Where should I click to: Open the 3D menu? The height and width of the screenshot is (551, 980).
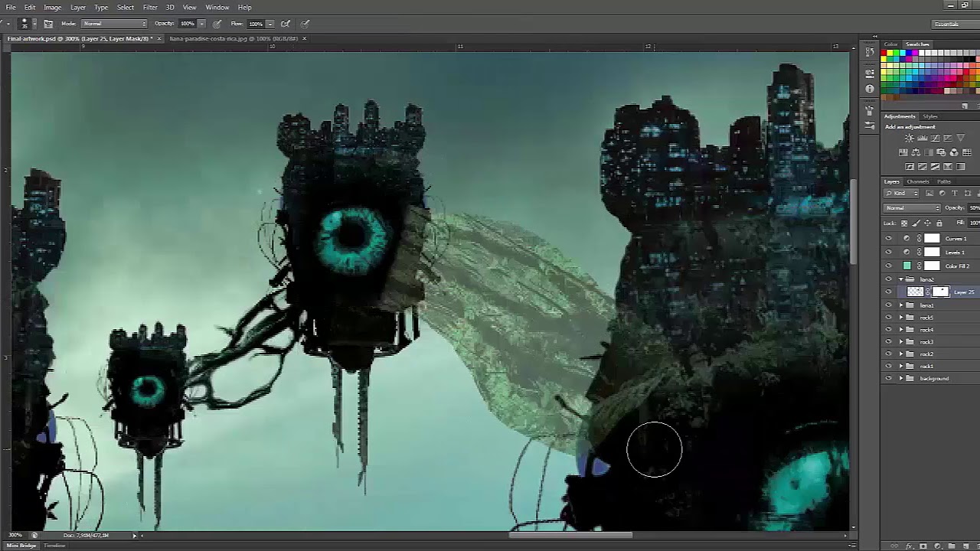tap(170, 7)
